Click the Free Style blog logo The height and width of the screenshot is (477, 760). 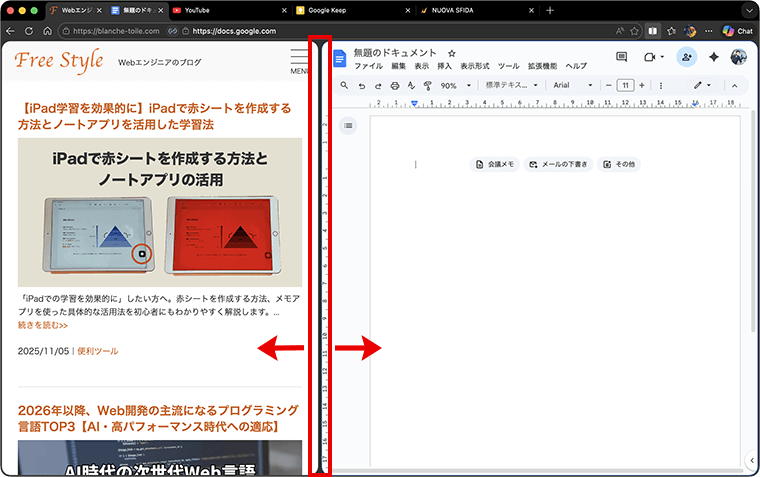click(x=59, y=61)
